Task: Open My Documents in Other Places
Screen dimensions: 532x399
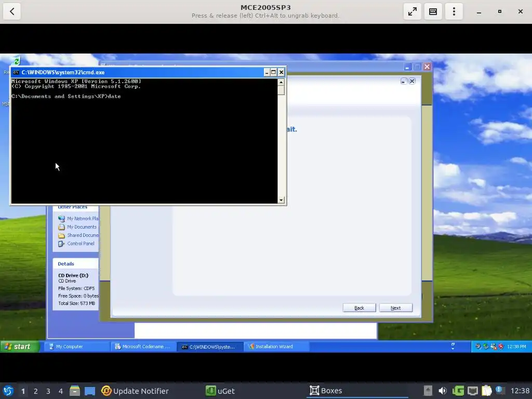Action: (x=82, y=227)
